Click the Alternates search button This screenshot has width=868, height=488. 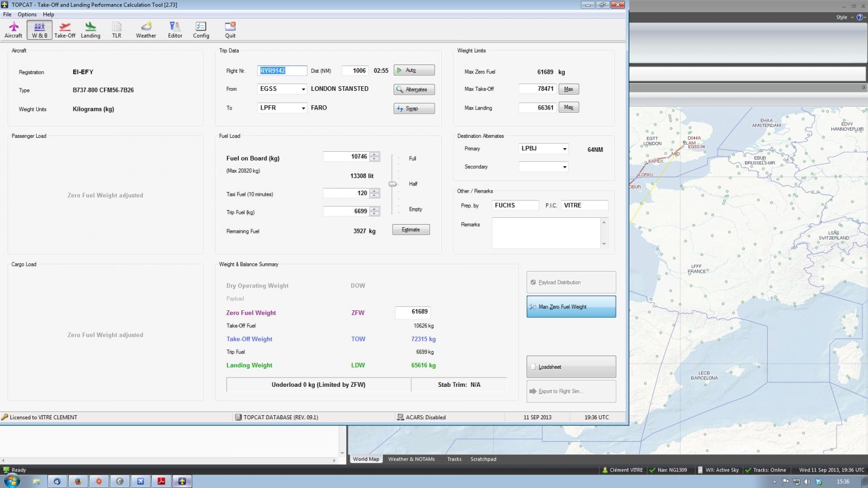(x=414, y=89)
